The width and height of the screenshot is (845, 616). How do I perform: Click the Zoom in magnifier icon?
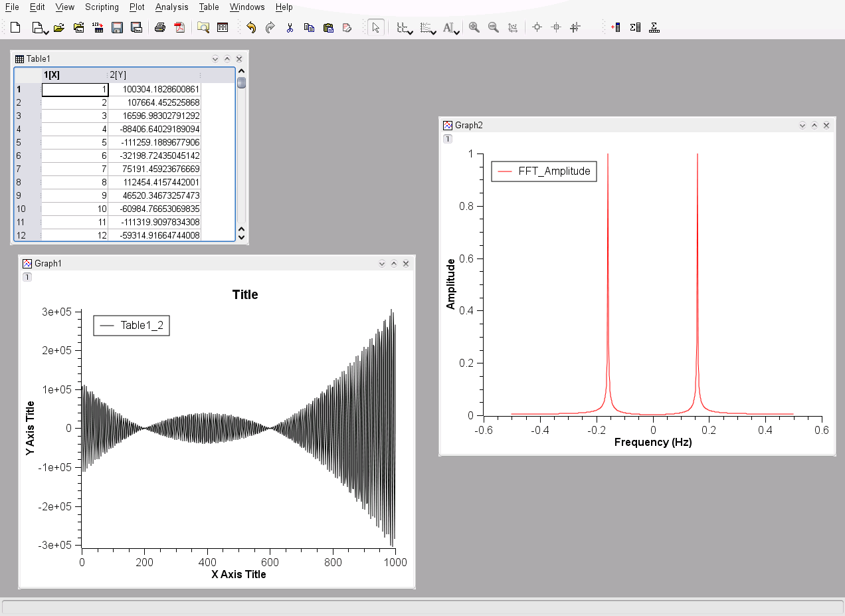(474, 27)
